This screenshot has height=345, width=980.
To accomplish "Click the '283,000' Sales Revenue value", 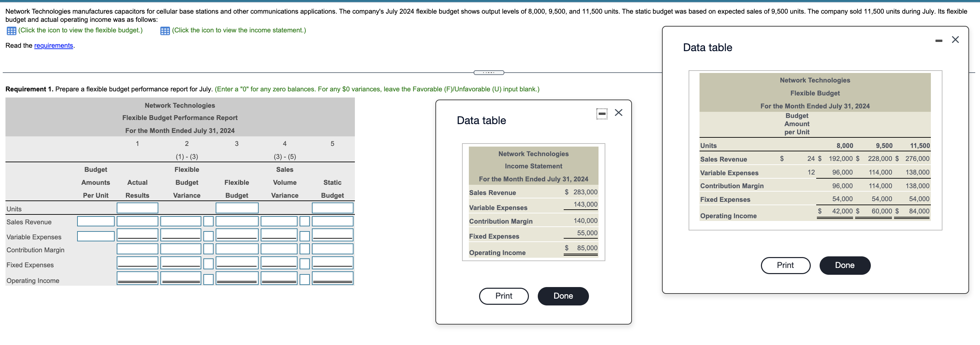I will (x=585, y=192).
